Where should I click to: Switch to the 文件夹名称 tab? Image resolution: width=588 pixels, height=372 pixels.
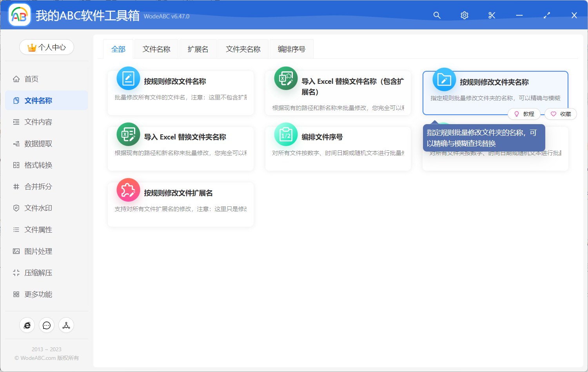(x=243, y=49)
